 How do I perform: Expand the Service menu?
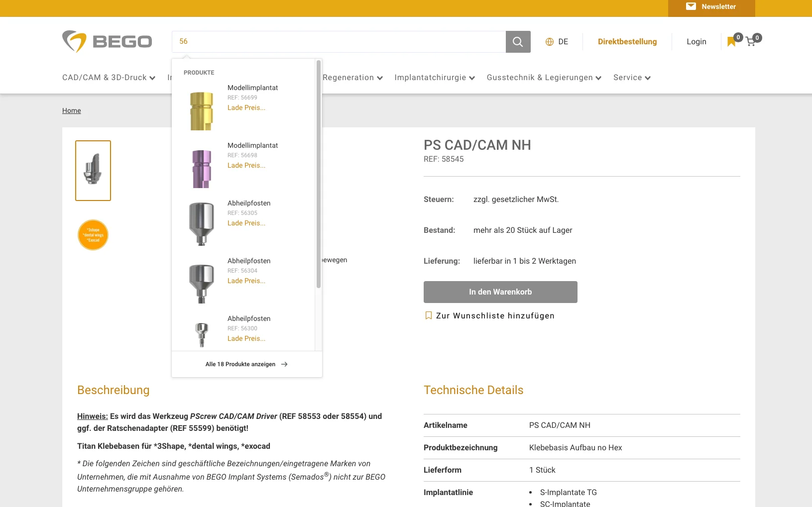point(632,78)
